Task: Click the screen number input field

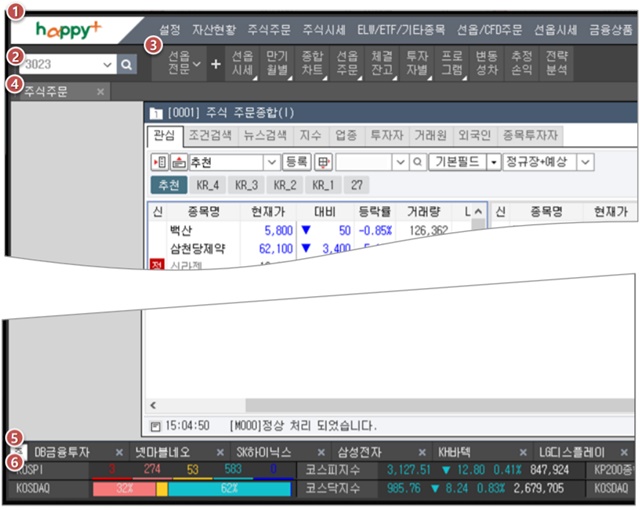Action: click(61, 64)
